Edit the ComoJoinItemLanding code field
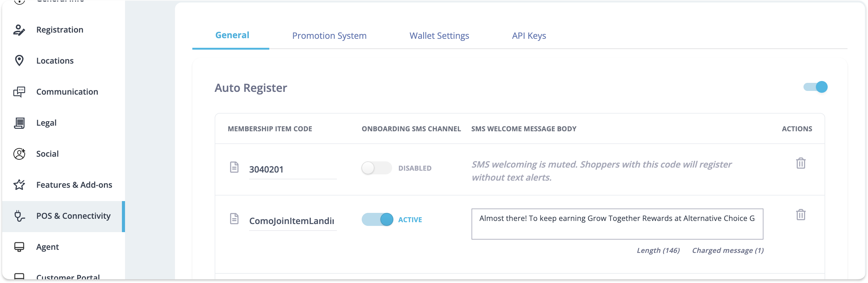The image size is (868, 283). coord(293,221)
